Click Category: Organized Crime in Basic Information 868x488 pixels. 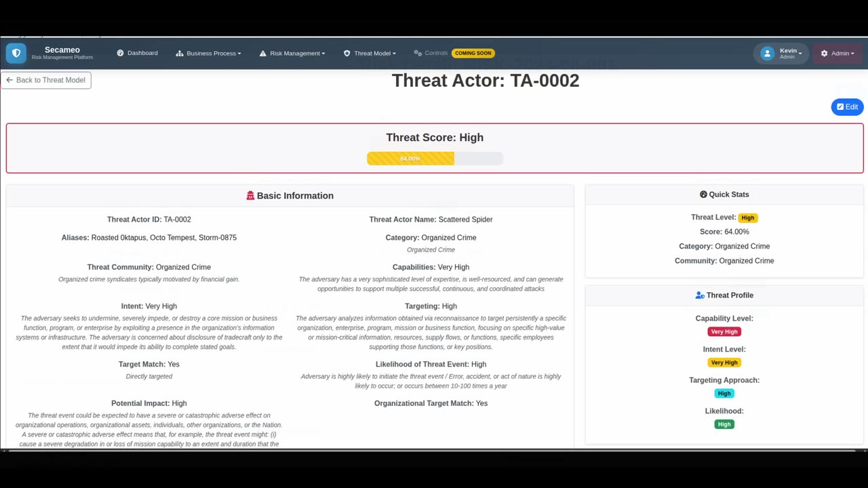[431, 238]
